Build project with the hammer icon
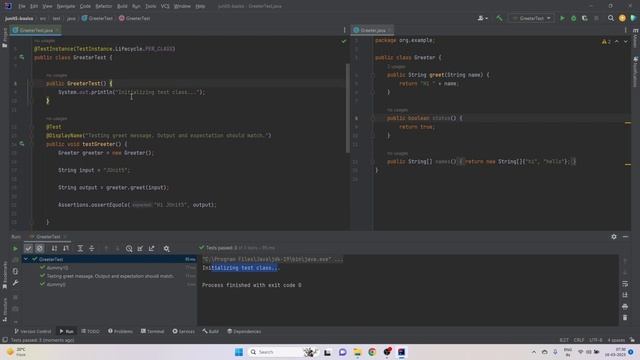This screenshot has height=360, width=640. [x=499, y=18]
